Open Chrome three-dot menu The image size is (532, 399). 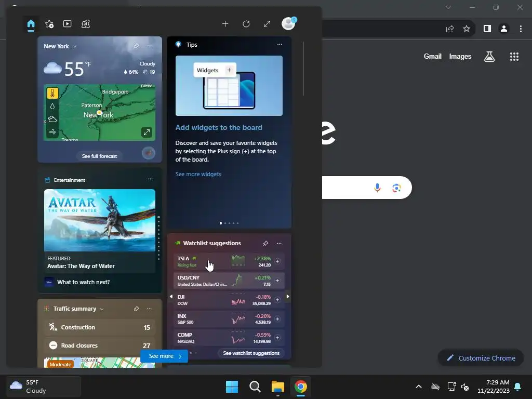click(521, 29)
